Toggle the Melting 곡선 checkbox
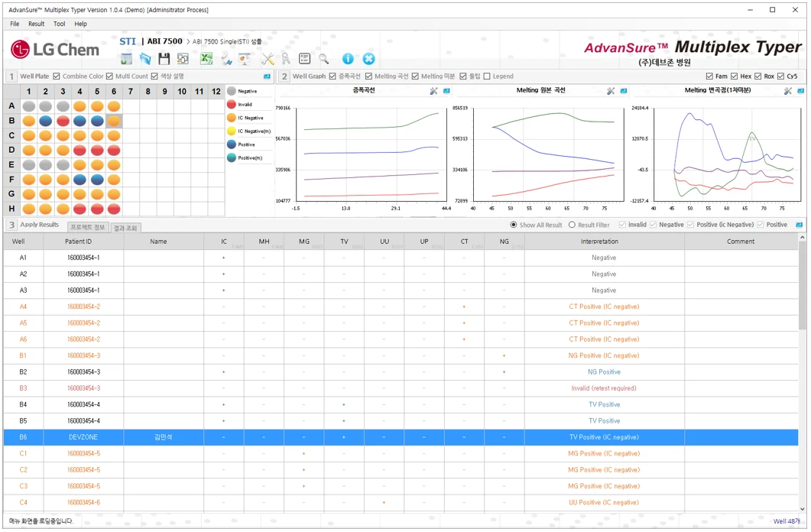The image size is (811, 532). (x=368, y=76)
